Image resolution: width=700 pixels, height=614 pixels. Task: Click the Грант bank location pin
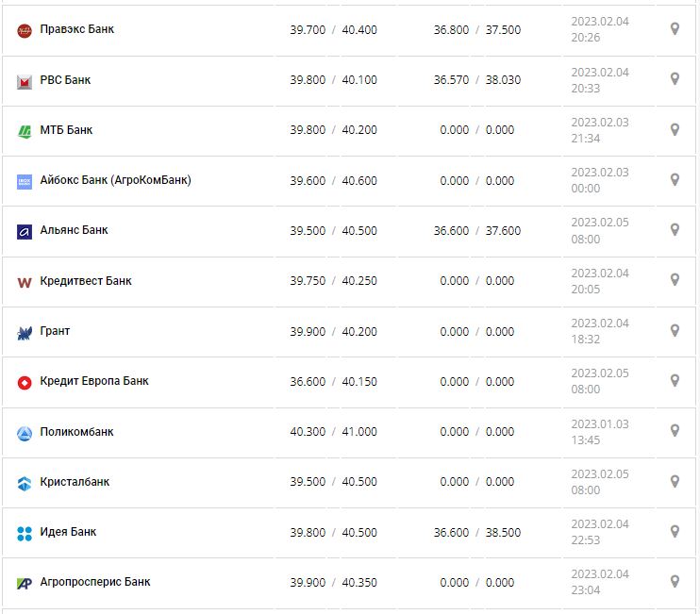(x=675, y=330)
